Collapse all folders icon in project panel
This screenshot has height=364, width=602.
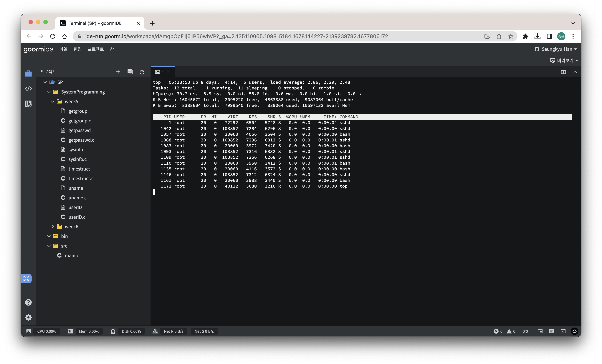130,72
